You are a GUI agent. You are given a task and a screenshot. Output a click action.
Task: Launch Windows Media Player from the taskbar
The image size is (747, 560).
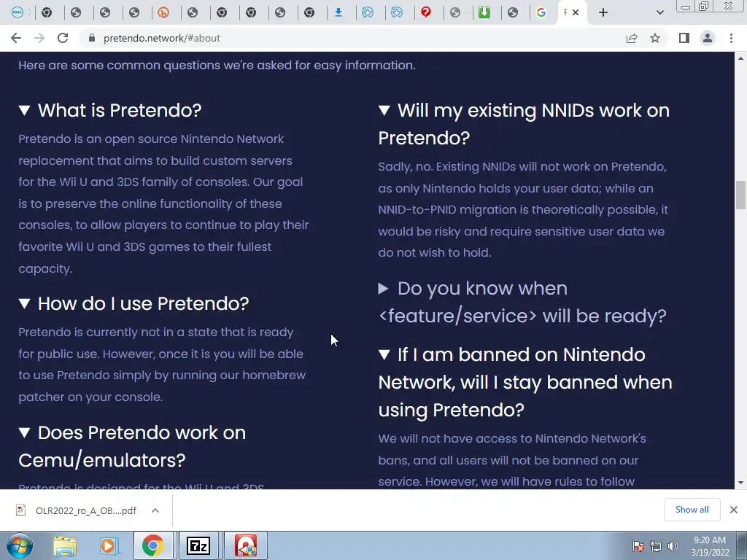tap(109, 546)
